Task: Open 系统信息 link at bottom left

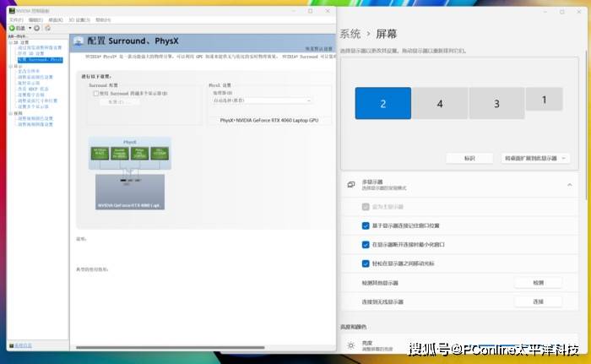Action: [24, 345]
